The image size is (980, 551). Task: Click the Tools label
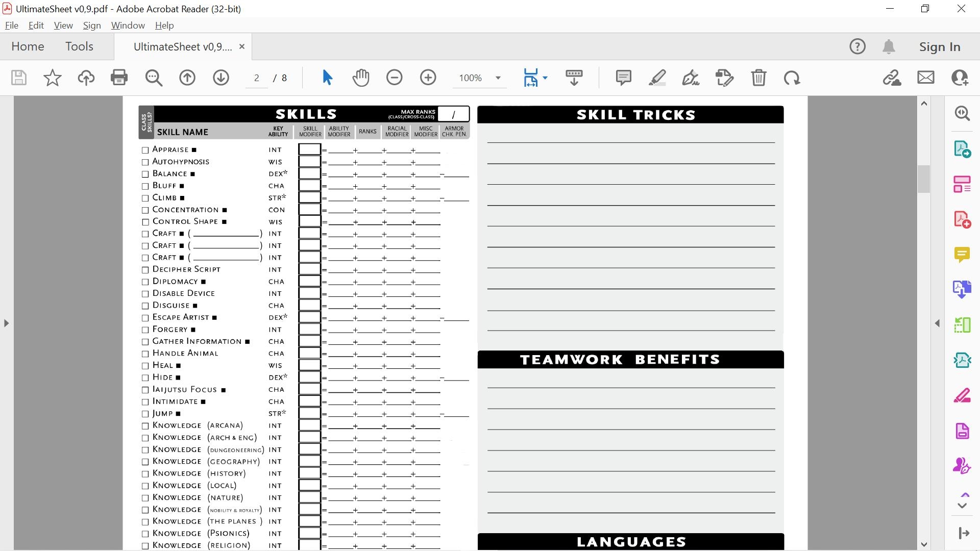tap(79, 46)
